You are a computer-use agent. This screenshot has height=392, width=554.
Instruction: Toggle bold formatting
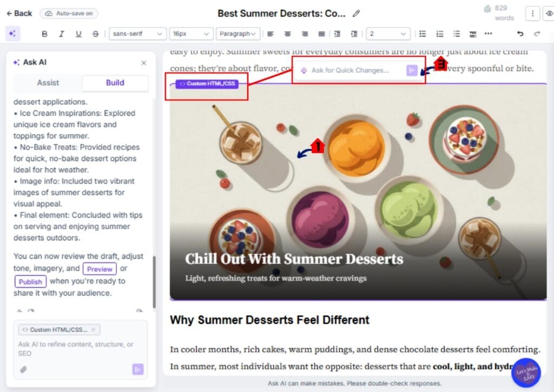(44, 34)
